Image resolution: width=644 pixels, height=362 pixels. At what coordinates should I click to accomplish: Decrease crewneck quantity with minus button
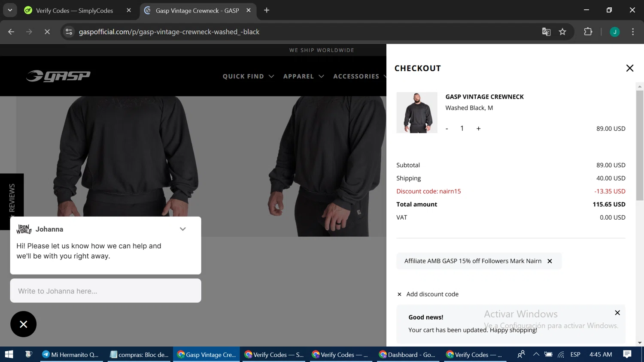pyautogui.click(x=447, y=129)
